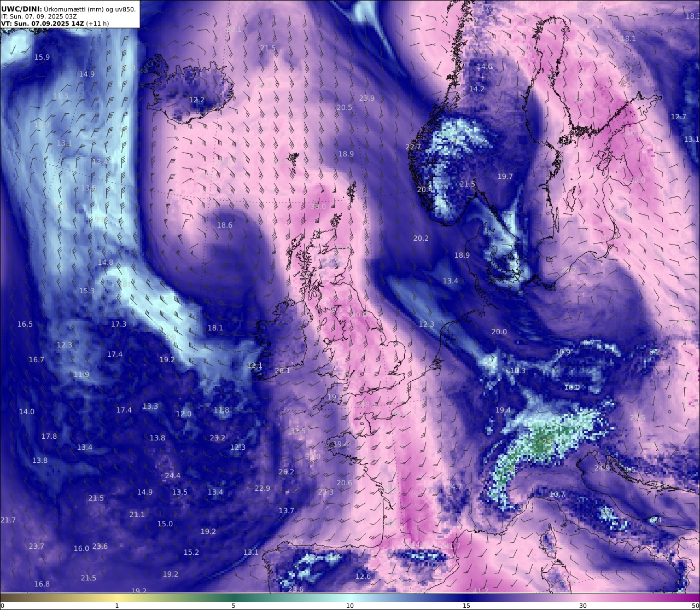Image resolution: width=700 pixels, height=610 pixels.
Task: Select the 'IT: Sun. 07. 09. 2025 03Z' line
Action: click(x=39, y=16)
